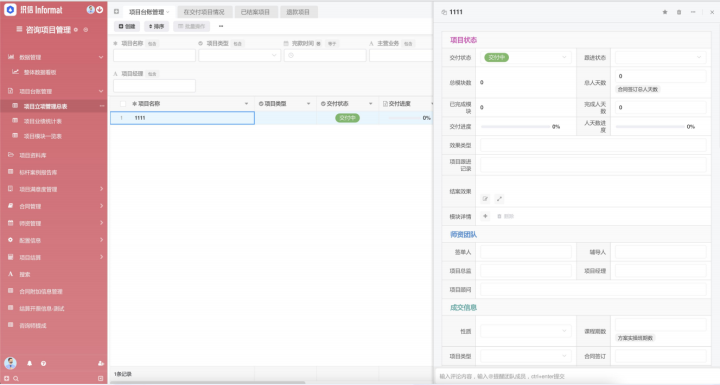Screen dimensions: 720x385
Task: Click the bottom-left user avatar
Action: coord(10,363)
